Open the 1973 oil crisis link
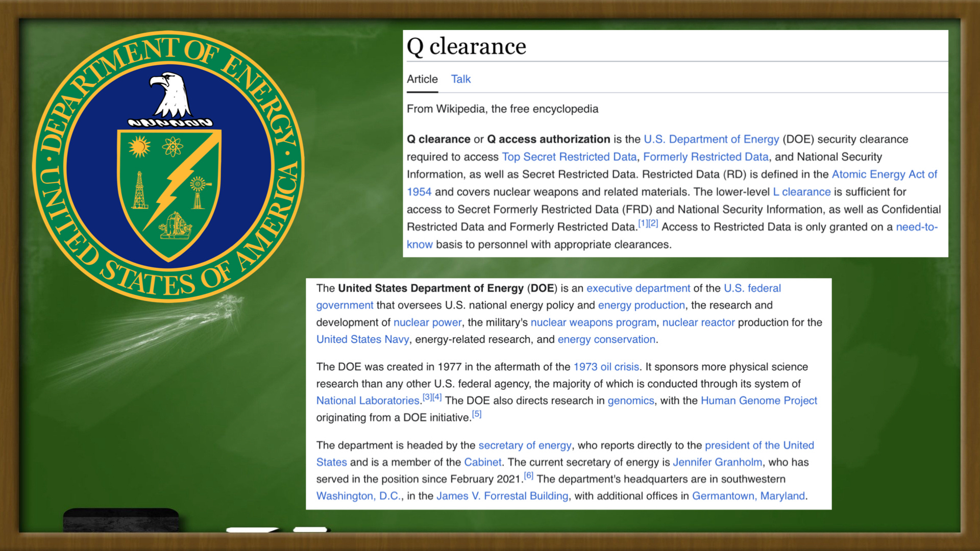The height and width of the screenshot is (551, 980). point(606,367)
